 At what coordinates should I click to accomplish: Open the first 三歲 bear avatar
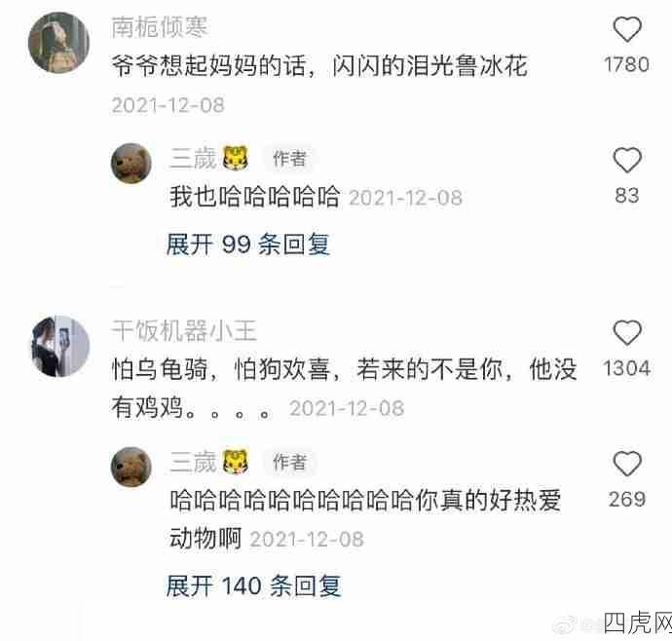click(x=131, y=164)
